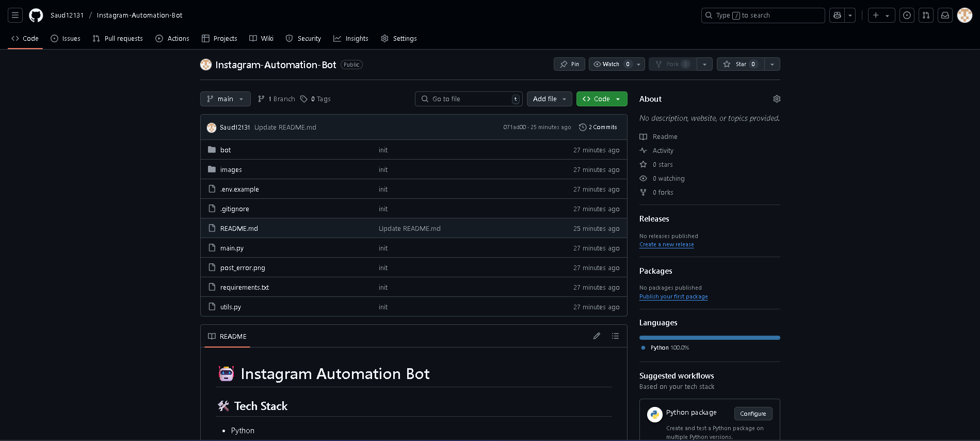
Task: Select the Code tab
Action: (25, 38)
